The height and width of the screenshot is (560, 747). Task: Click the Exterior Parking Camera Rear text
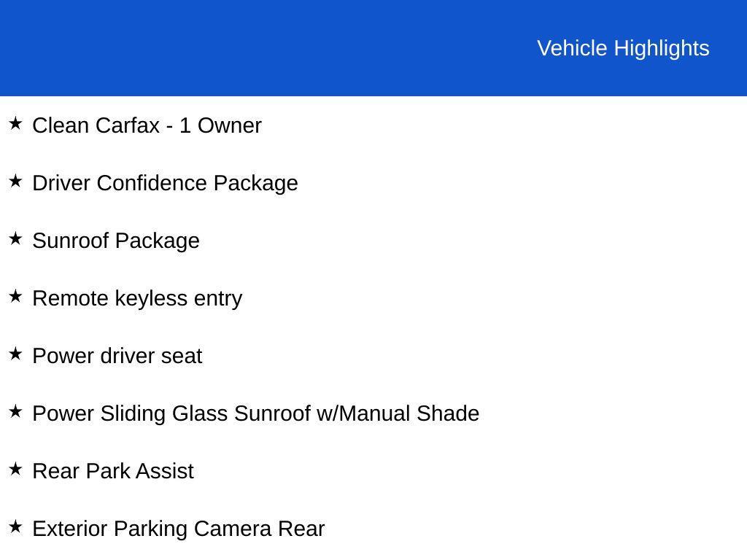179,529
